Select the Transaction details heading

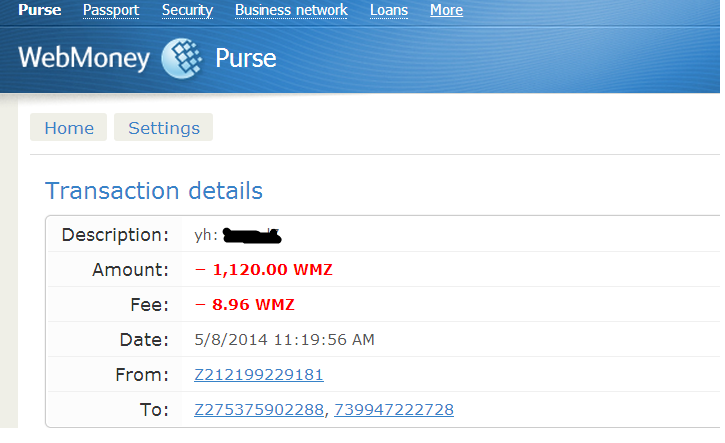(154, 191)
